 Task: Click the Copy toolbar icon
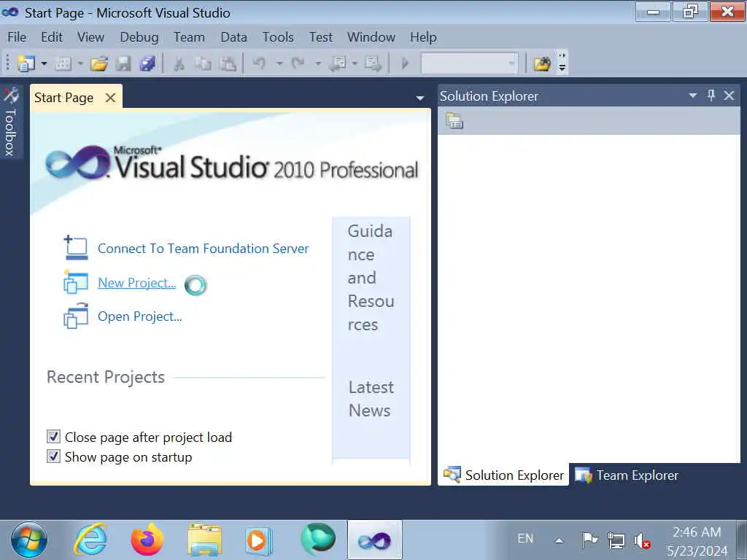click(204, 63)
